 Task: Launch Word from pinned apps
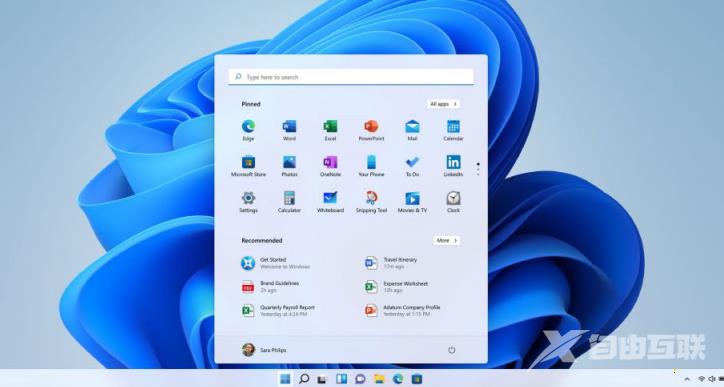(289, 130)
